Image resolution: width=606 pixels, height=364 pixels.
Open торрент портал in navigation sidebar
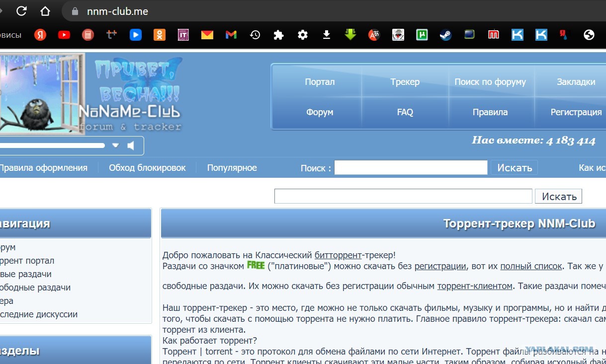click(x=27, y=261)
